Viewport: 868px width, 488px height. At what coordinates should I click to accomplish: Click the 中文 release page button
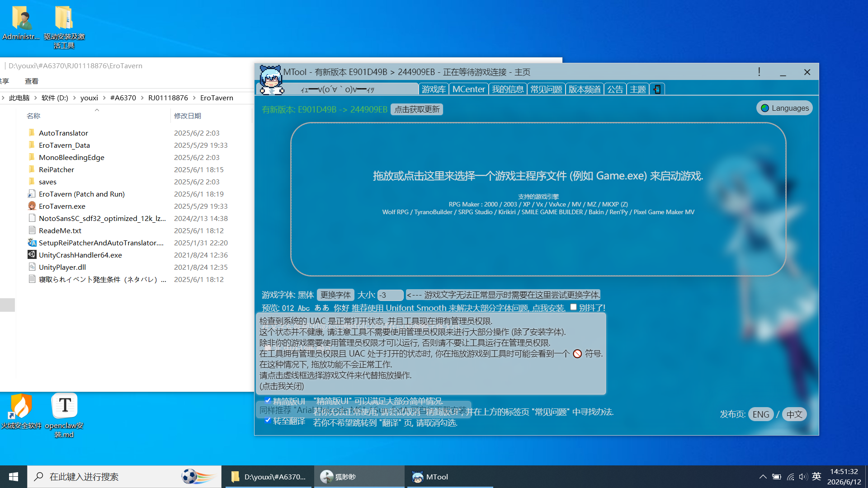click(x=794, y=414)
